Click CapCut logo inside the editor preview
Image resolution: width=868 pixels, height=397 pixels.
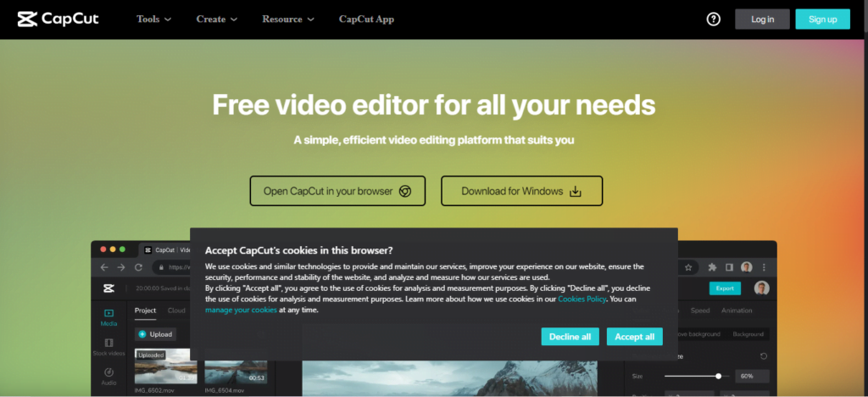108,288
